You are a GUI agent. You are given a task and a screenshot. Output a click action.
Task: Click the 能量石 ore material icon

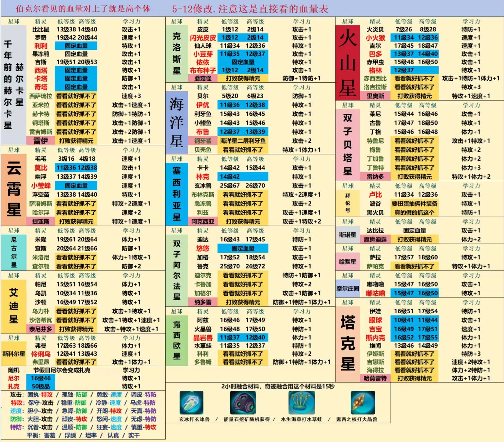243,403
